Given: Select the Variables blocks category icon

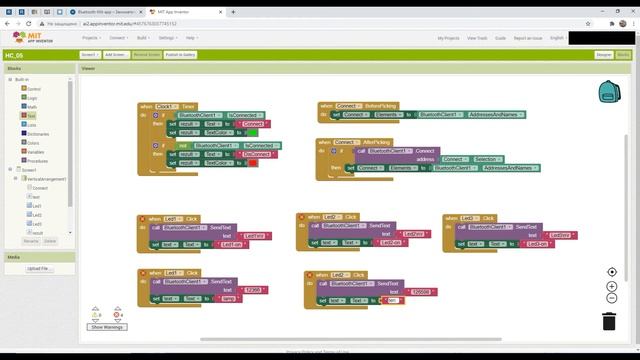Looking at the screenshot, I should click(x=24, y=151).
